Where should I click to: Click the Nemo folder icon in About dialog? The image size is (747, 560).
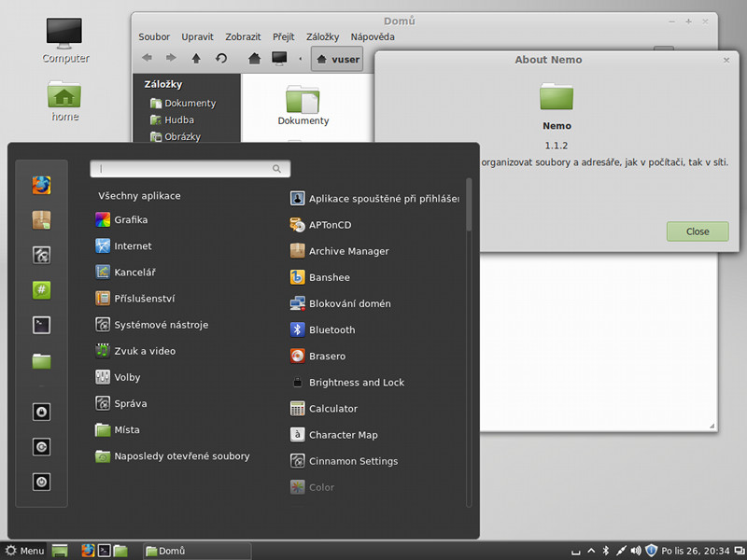pyautogui.click(x=557, y=96)
